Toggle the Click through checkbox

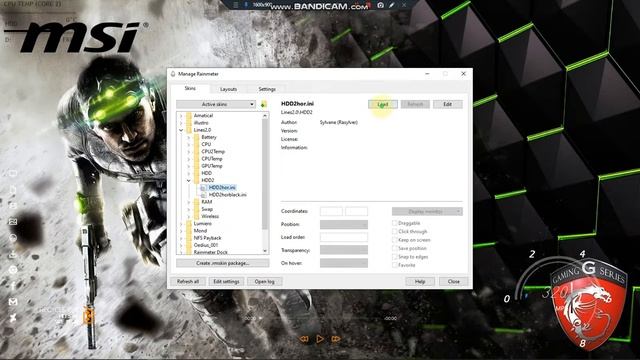[395, 231]
